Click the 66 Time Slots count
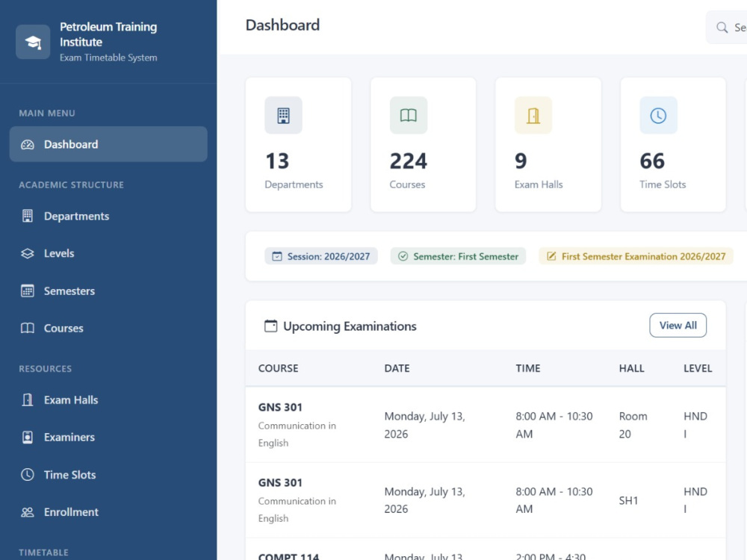The image size is (747, 560). pyautogui.click(x=652, y=161)
